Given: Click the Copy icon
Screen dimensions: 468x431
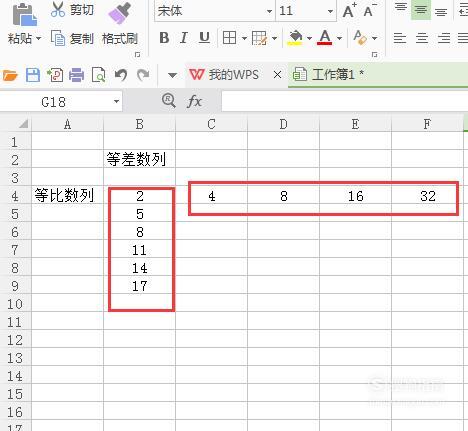Looking at the screenshot, I should click(x=58, y=38).
